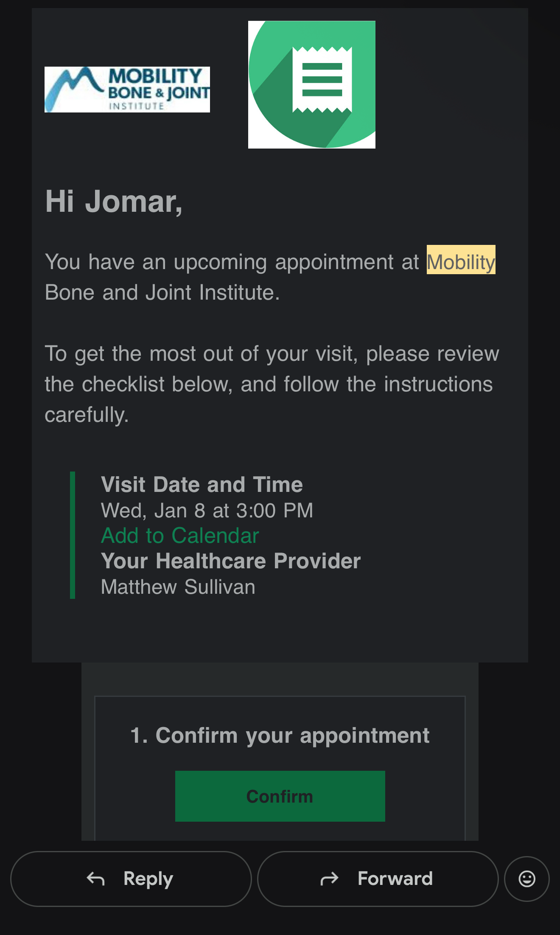The image size is (560, 935).
Task: Click the yellow highlighted word Mobility
Action: (461, 261)
